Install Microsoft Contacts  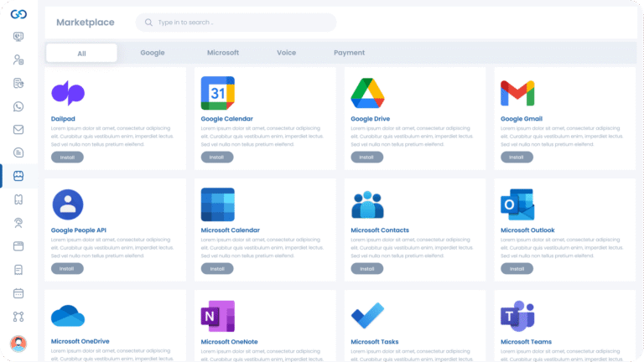(x=367, y=269)
